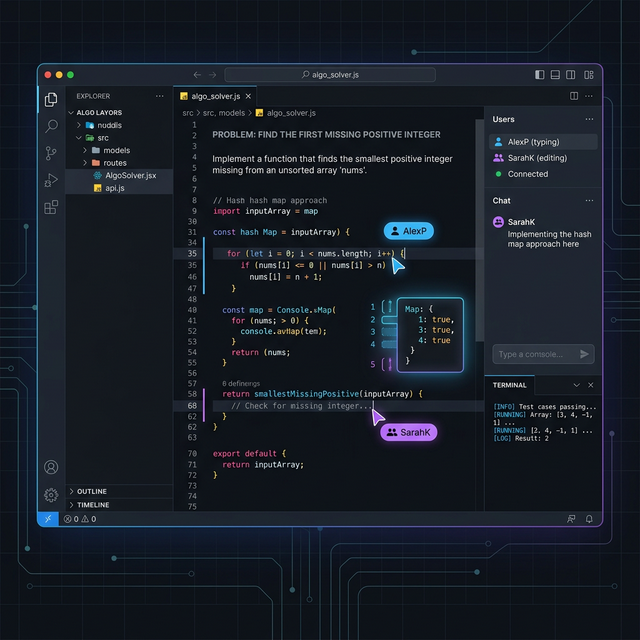Click the editor vertical scrollbar
The width and height of the screenshot is (640, 640).
coord(480,231)
